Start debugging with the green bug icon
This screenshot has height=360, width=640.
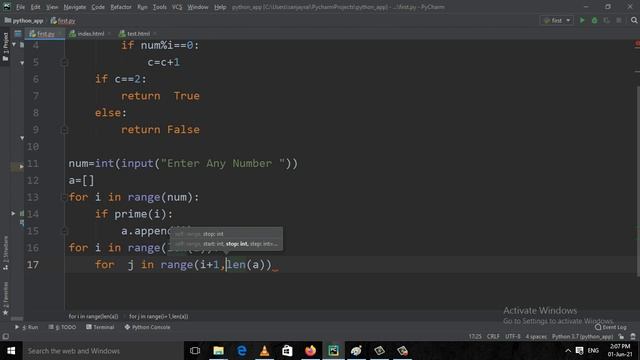[x=594, y=20]
